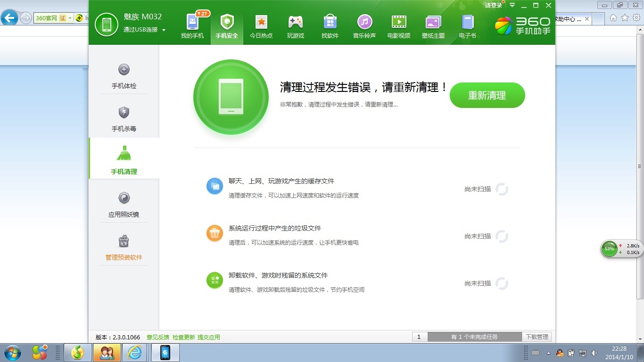This screenshot has width=644, height=362.
Task: Click the connected phone device icon
Action: (107, 25)
